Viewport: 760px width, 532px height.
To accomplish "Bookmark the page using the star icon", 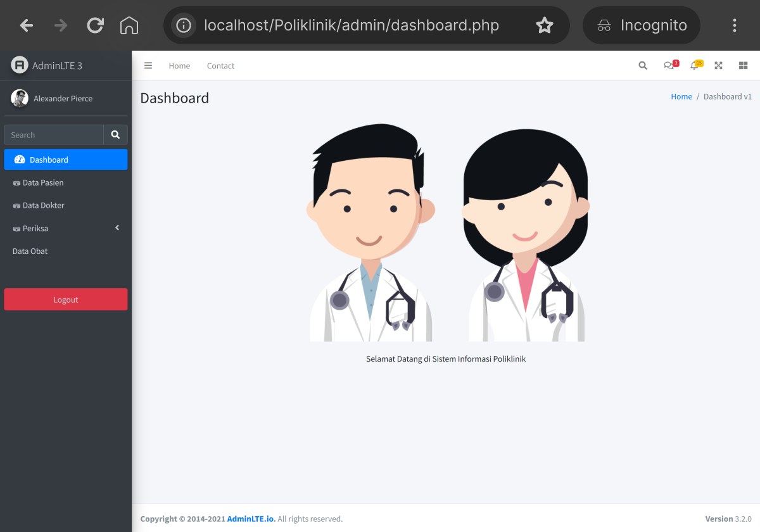I will tap(545, 25).
